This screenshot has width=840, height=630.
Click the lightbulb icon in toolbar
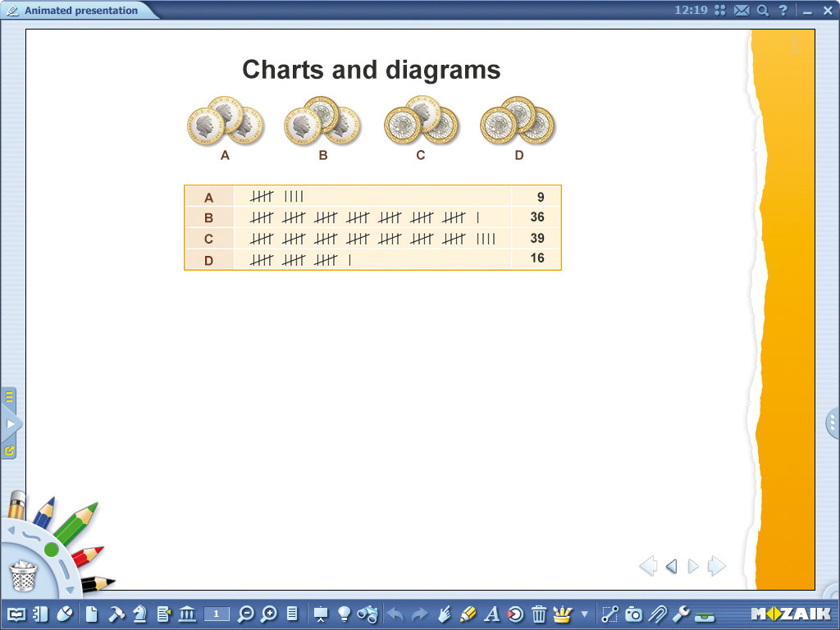(345, 614)
